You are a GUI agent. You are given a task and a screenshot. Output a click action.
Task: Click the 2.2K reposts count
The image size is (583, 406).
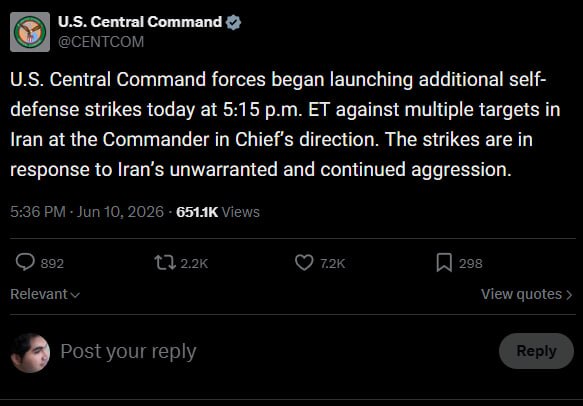click(x=194, y=264)
